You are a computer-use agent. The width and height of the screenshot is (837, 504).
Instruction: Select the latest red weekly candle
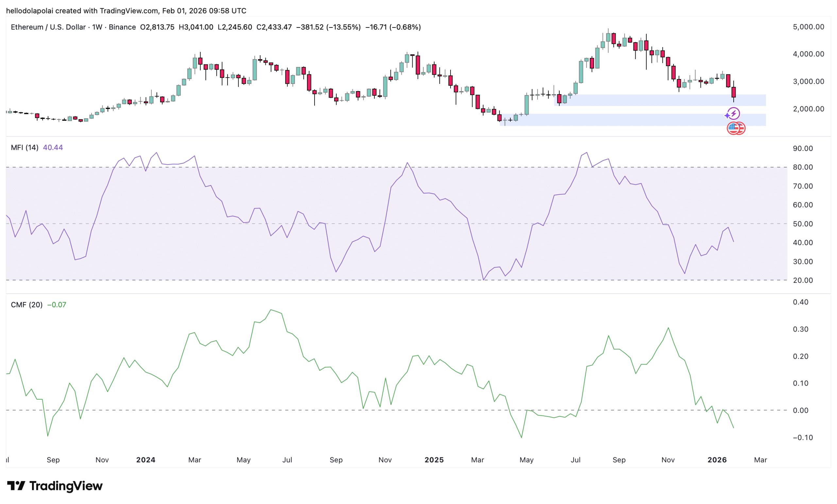(x=734, y=92)
